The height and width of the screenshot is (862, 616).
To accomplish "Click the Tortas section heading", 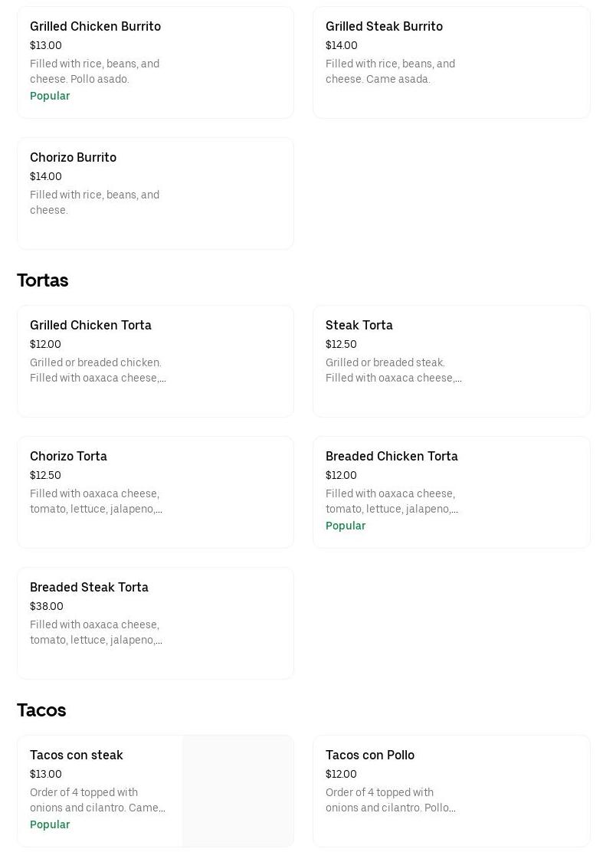I will pyautogui.click(x=43, y=280).
